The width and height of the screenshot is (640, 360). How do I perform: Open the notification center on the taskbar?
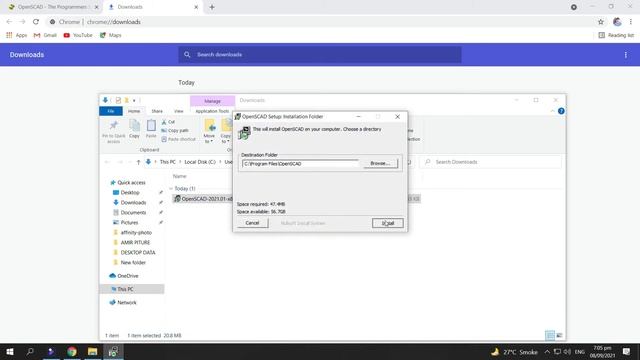627,351
